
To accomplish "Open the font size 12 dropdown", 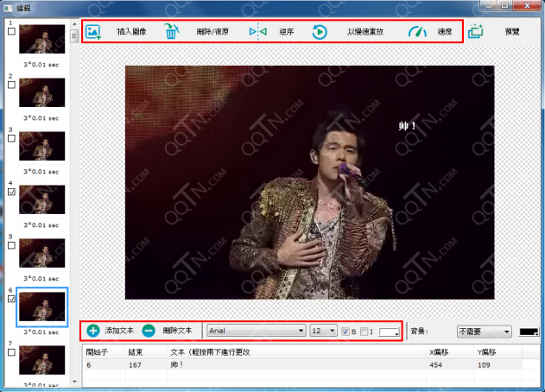I will point(323,331).
